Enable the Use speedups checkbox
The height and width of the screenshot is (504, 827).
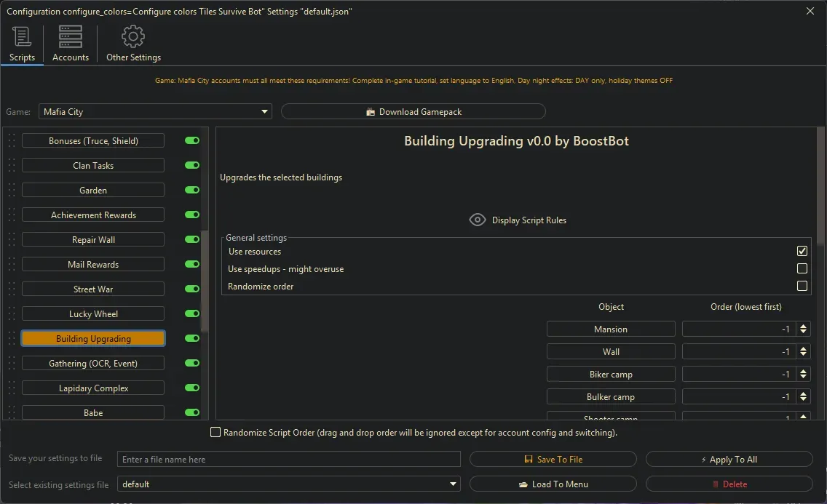802,268
